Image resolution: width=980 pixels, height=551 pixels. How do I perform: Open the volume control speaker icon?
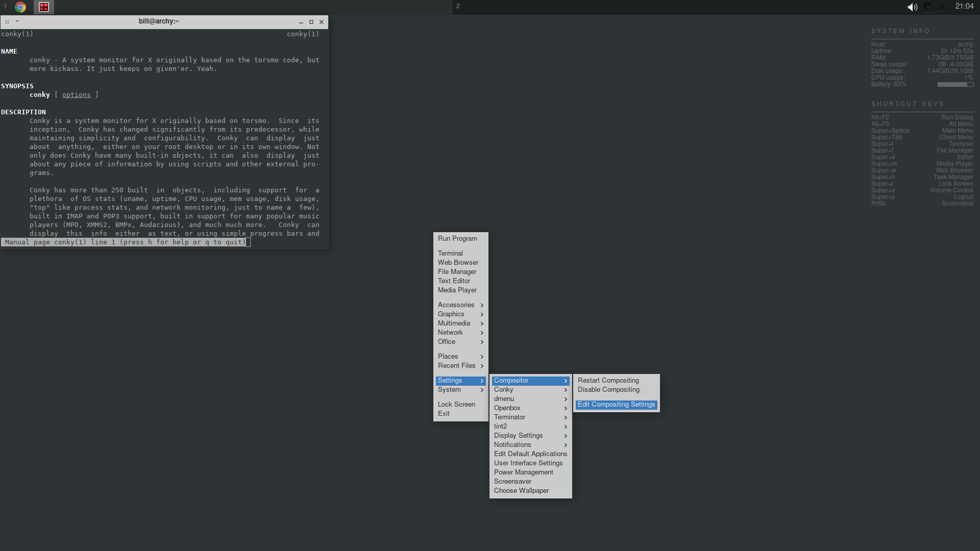912,7
